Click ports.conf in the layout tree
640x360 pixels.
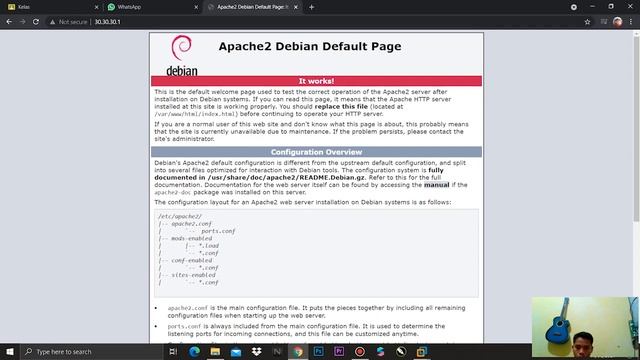pyautogui.click(x=218, y=231)
